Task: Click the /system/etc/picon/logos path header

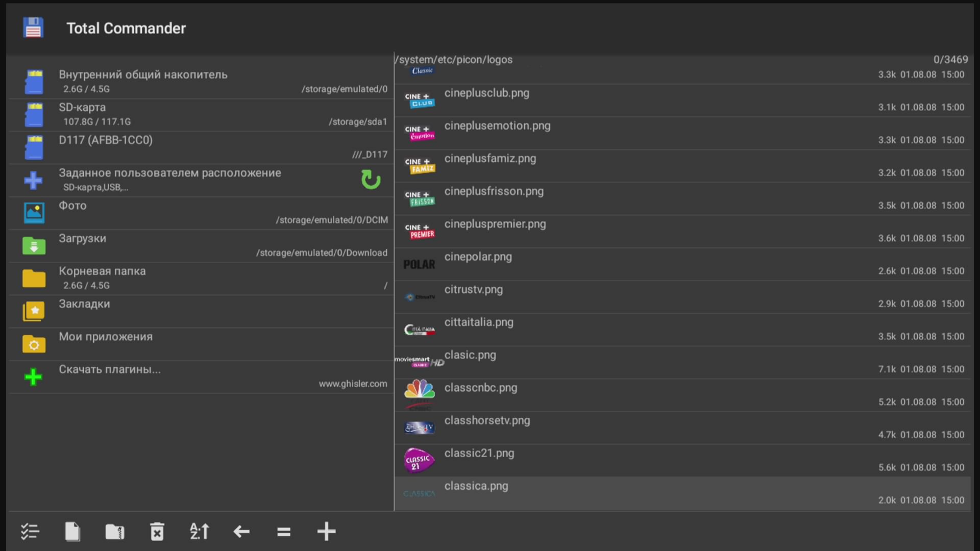Action: [454, 60]
